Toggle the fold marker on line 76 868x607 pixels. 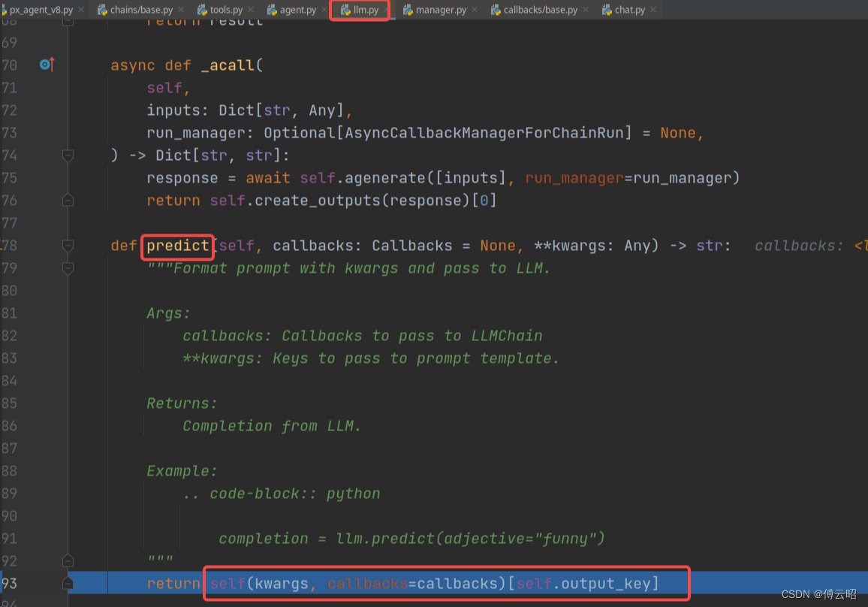point(68,201)
